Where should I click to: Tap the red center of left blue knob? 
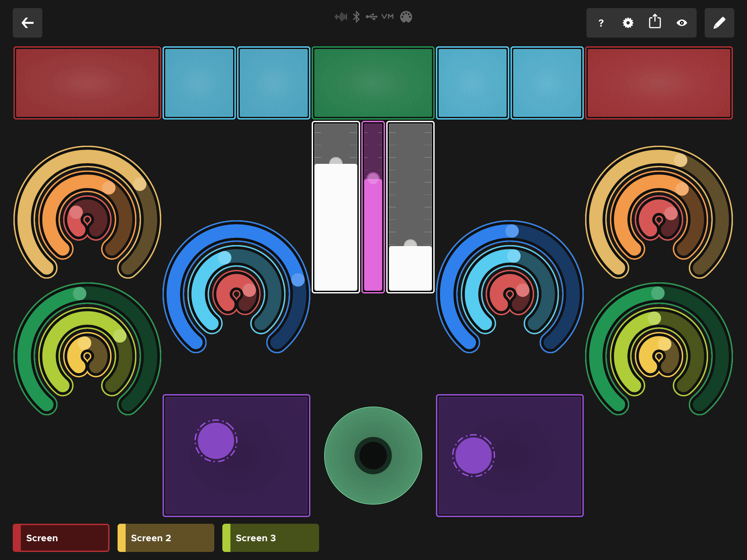point(236,294)
